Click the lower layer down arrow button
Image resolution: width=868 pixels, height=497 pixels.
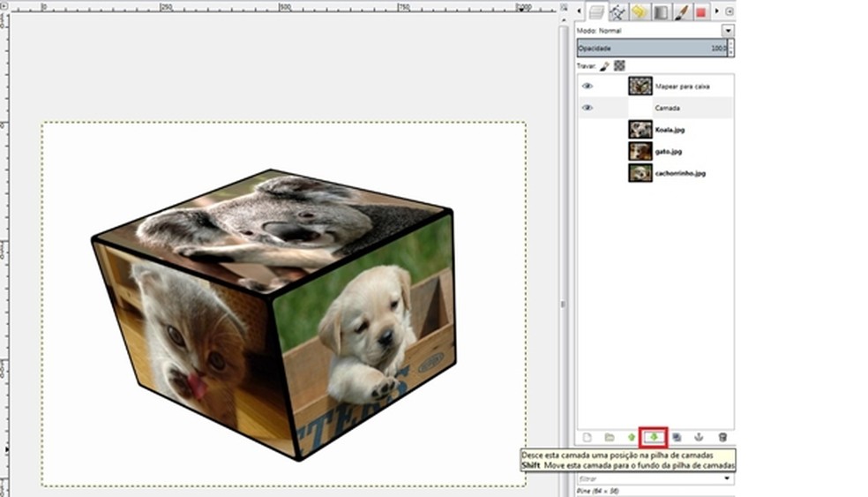point(654,437)
